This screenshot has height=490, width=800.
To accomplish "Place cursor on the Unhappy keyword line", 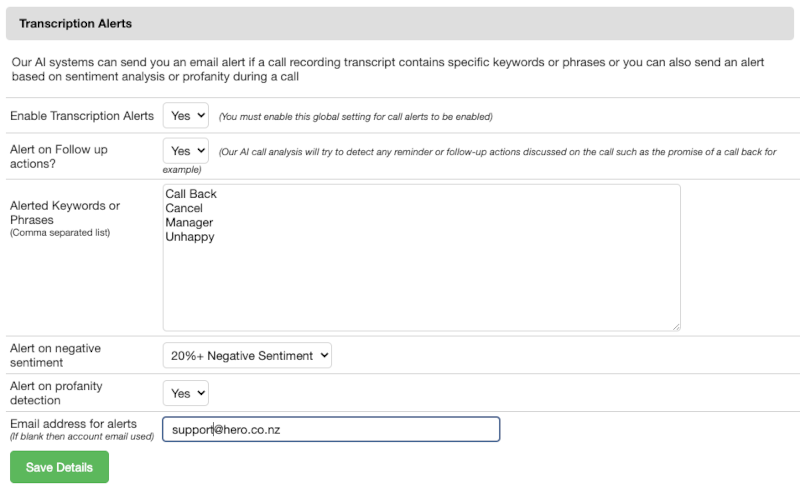I will pyautogui.click(x=190, y=237).
